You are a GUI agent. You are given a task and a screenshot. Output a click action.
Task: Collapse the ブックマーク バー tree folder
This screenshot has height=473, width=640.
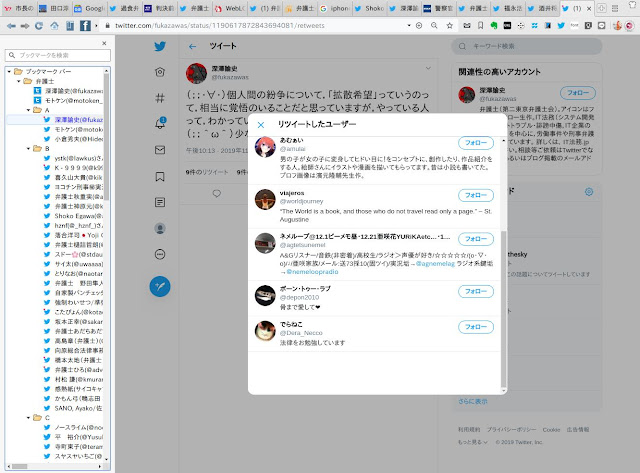click(x=9, y=71)
